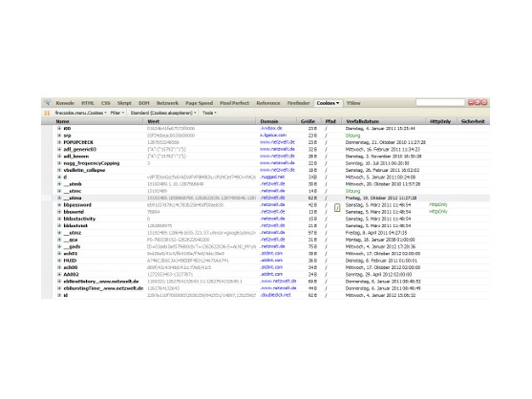This screenshot has height=399, width=532.
Task: Switch to the Netzwerk tab
Action: pyautogui.click(x=167, y=103)
